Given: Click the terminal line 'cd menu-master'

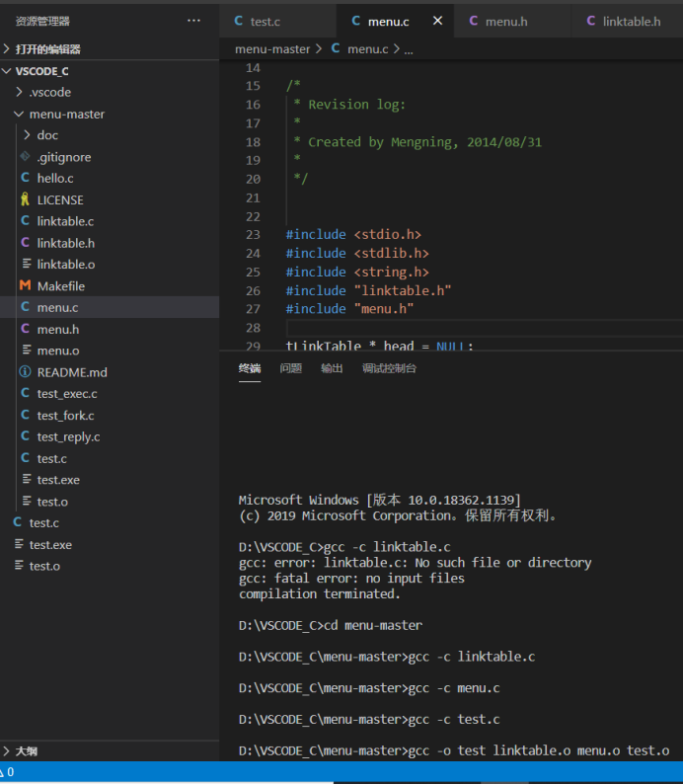Looking at the screenshot, I should tap(331, 625).
